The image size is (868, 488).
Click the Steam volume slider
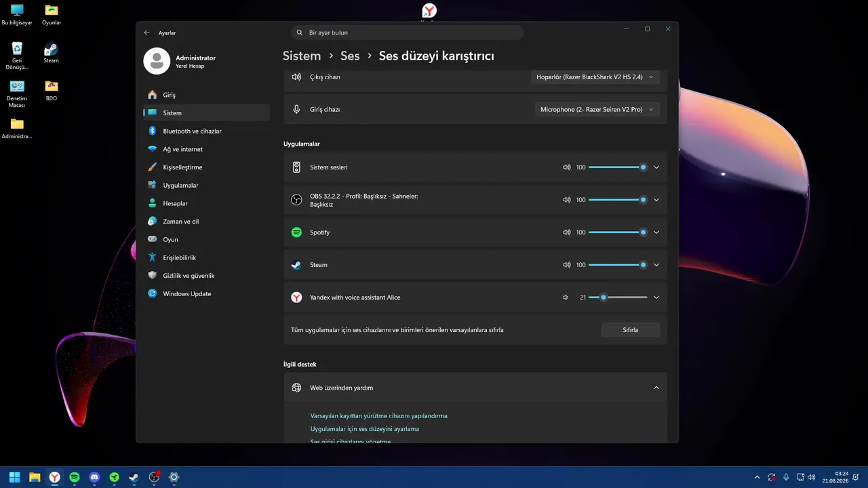618,265
